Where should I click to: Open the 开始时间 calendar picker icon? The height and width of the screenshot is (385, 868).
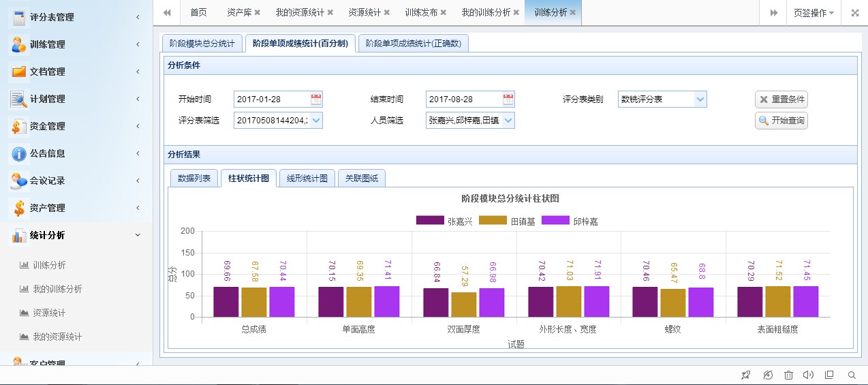coord(316,99)
